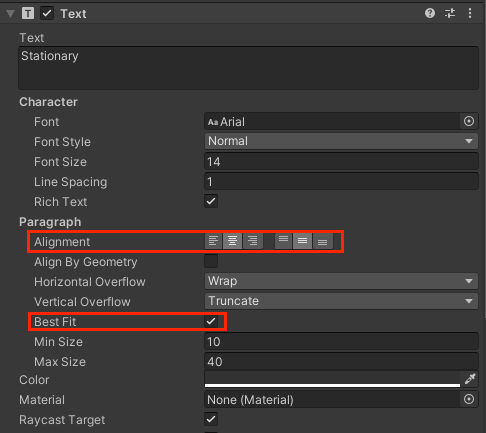The height and width of the screenshot is (433, 486).
Task: Open the Vertical Overflow dropdown
Action: 341,301
